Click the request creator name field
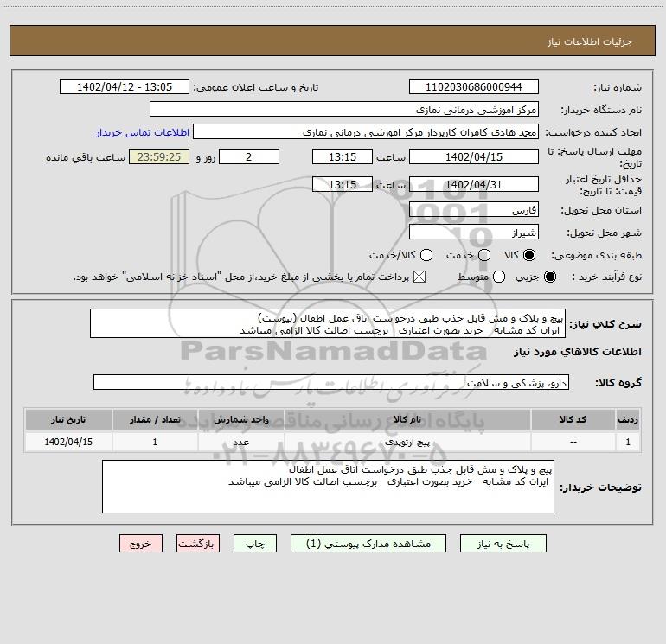This screenshot has width=666, height=644. (366, 132)
